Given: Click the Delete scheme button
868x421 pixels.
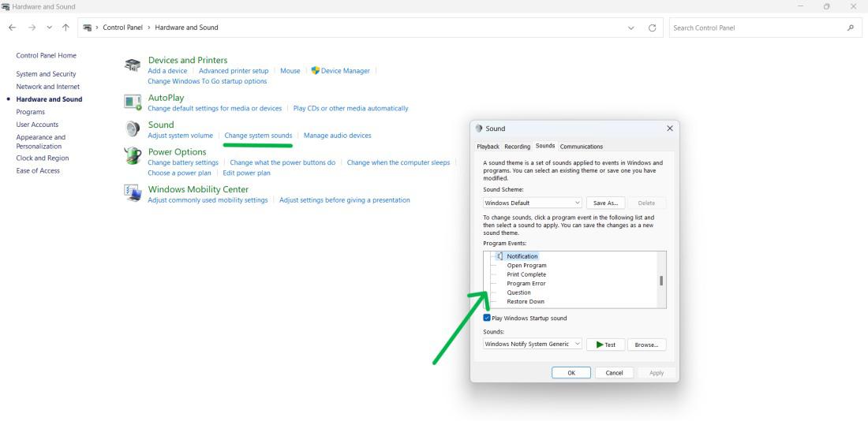Looking at the screenshot, I should pyautogui.click(x=646, y=203).
